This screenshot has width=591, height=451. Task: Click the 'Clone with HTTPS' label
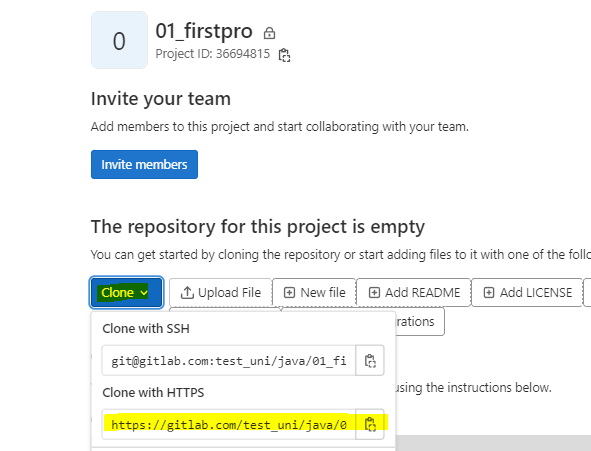153,393
